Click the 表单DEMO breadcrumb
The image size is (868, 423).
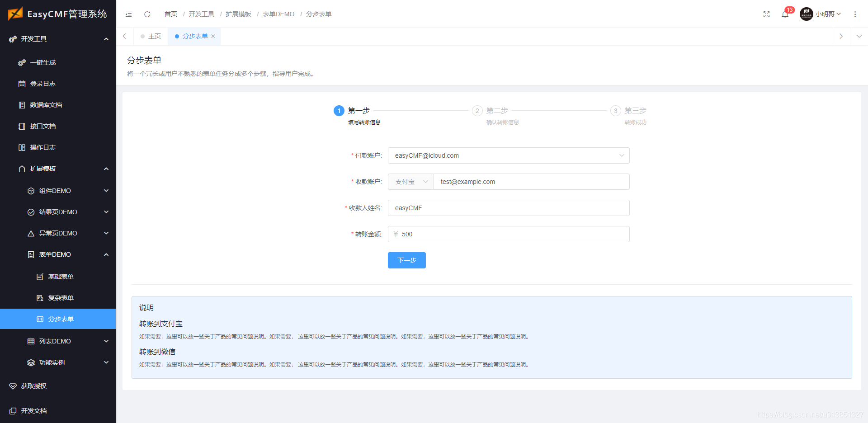click(278, 14)
